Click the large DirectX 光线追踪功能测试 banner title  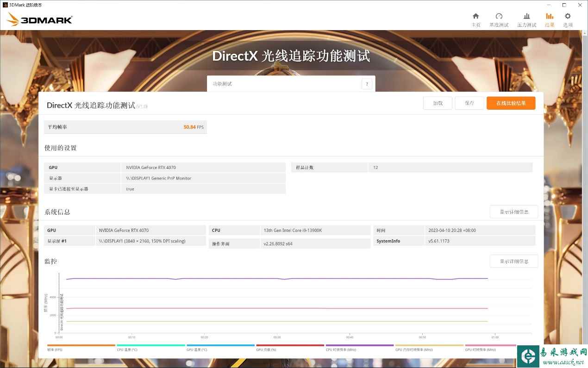pos(291,56)
